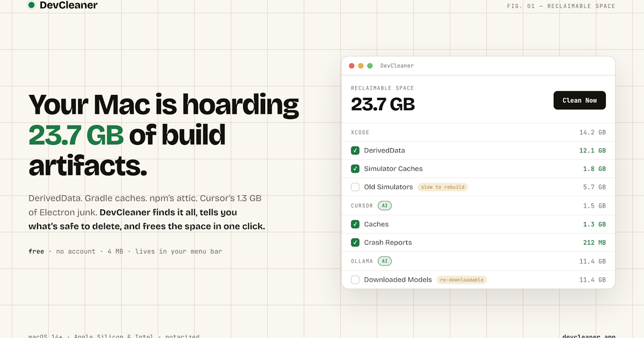The height and width of the screenshot is (338, 644).
Task: Click the yellow minimize window dot
Action: click(x=361, y=66)
